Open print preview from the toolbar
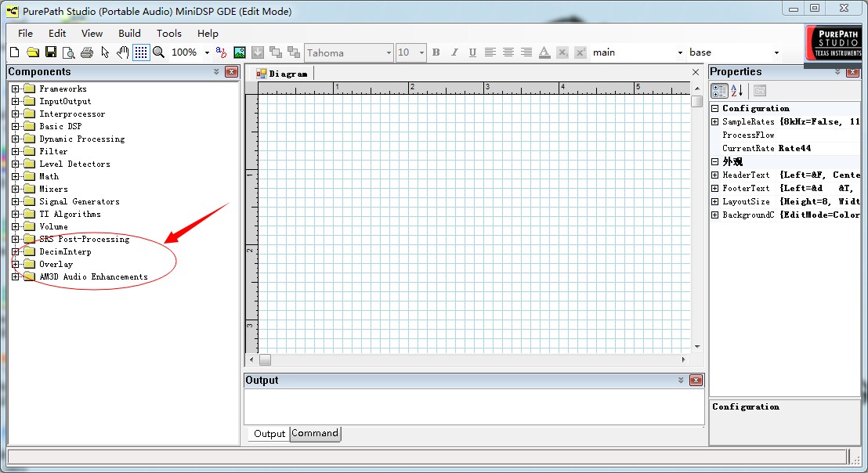The image size is (868, 473). [69, 52]
